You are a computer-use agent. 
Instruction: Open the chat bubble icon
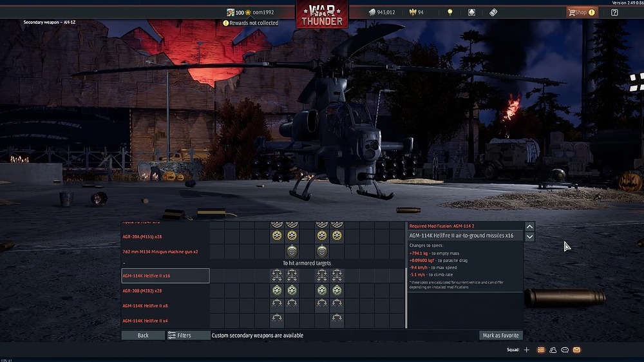coord(565,350)
